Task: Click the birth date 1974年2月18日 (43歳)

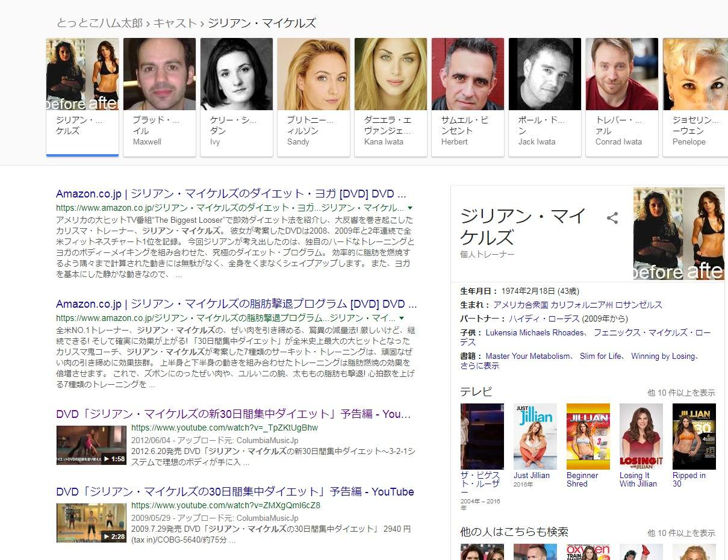Action: coord(541,291)
